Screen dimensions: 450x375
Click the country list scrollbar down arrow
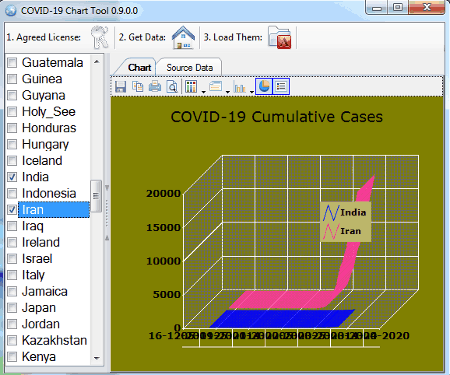[x=97, y=358]
